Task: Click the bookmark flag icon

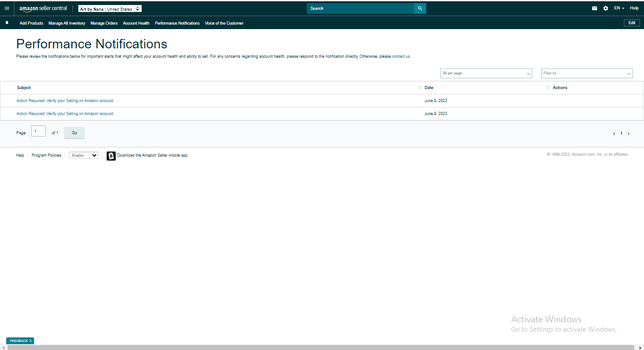Action: click(x=7, y=23)
